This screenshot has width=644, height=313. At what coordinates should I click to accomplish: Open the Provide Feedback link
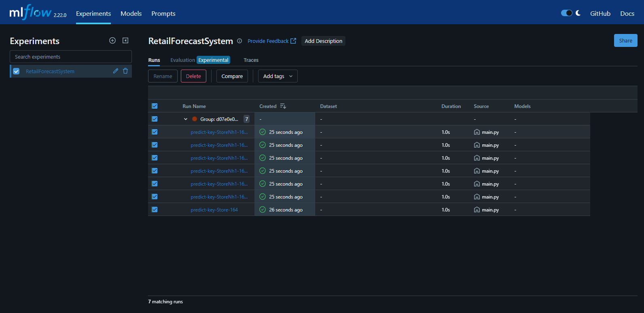tap(272, 41)
